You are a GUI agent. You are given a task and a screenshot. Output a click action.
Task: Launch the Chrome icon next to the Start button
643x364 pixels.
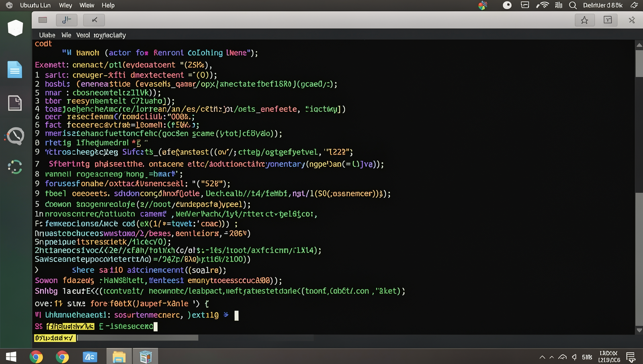click(36, 357)
